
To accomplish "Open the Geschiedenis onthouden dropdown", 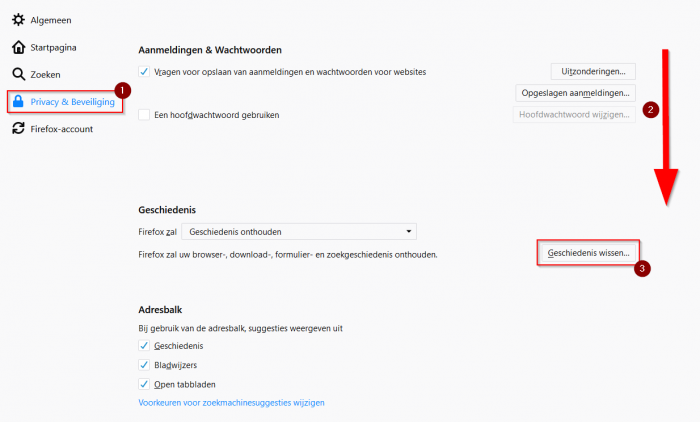I will pos(299,232).
